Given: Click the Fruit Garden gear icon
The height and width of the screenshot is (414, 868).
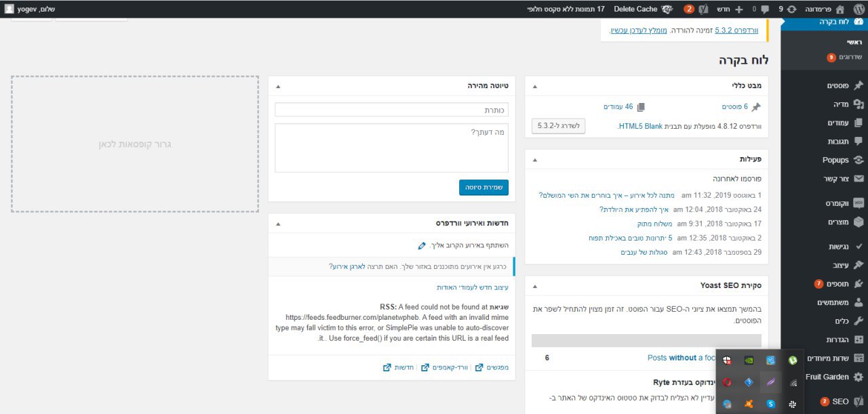Looking at the screenshot, I should coord(859,377).
